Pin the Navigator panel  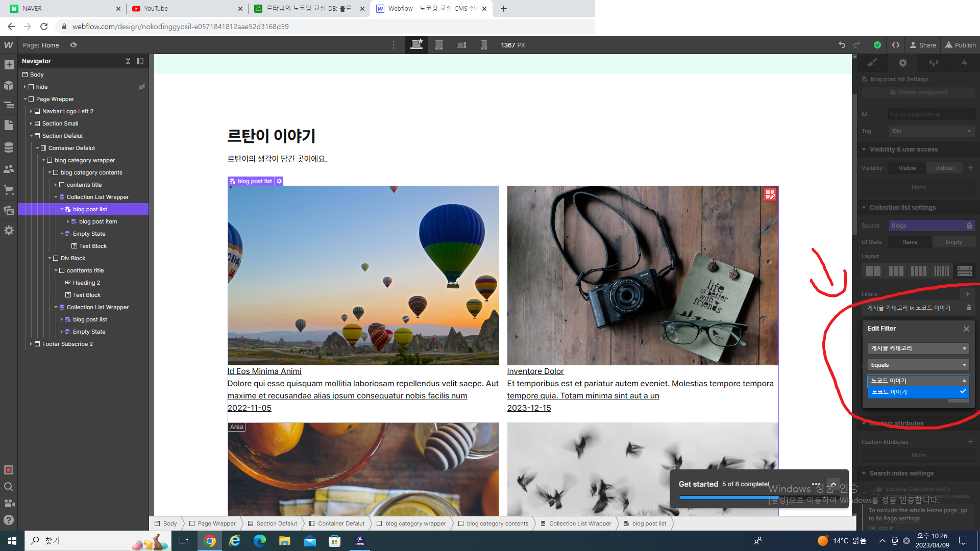coord(140,61)
